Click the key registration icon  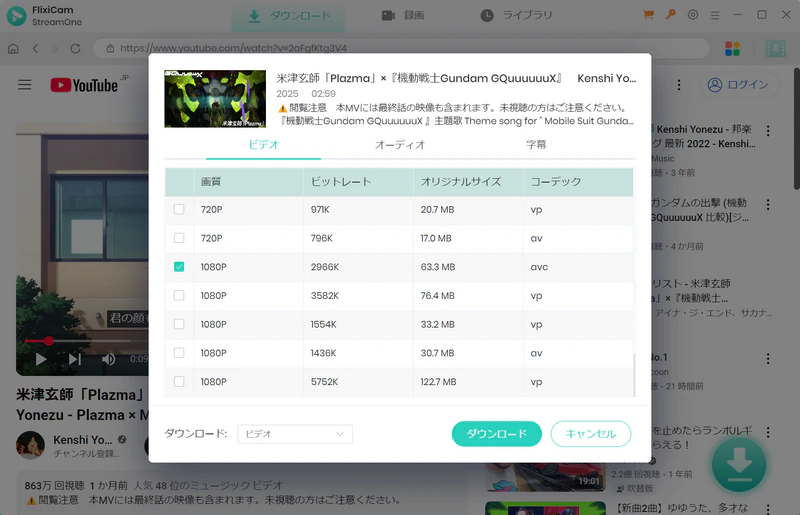click(670, 15)
